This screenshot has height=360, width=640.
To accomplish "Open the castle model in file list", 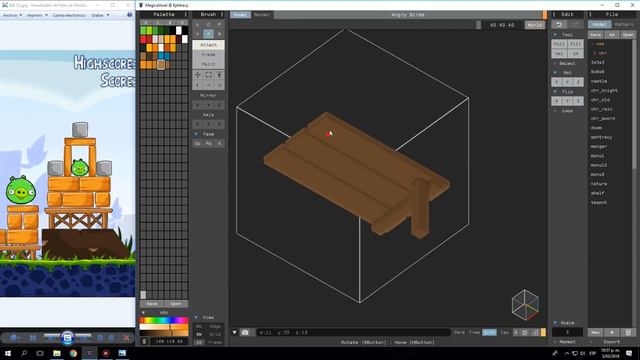I will coord(599,81).
